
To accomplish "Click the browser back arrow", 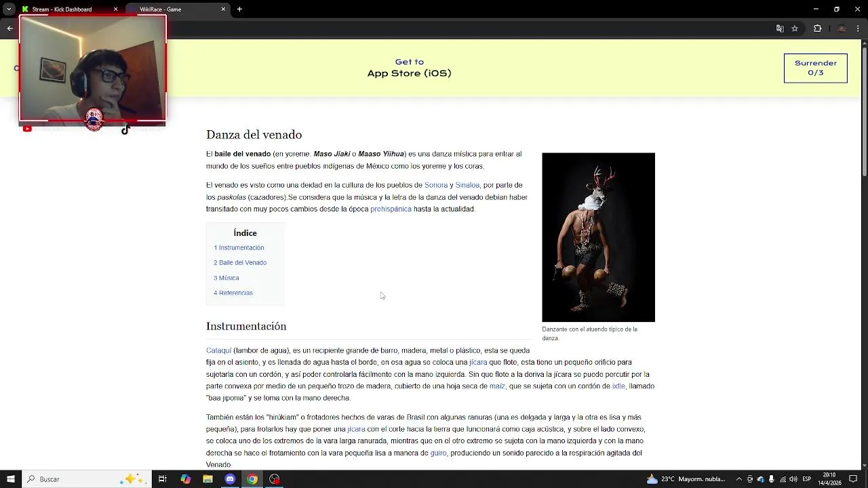I will point(9,28).
